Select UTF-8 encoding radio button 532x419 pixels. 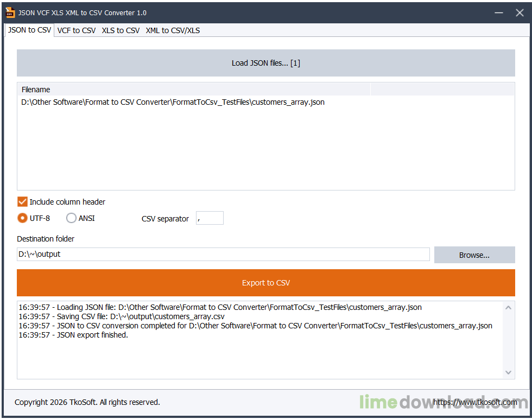[x=22, y=218]
